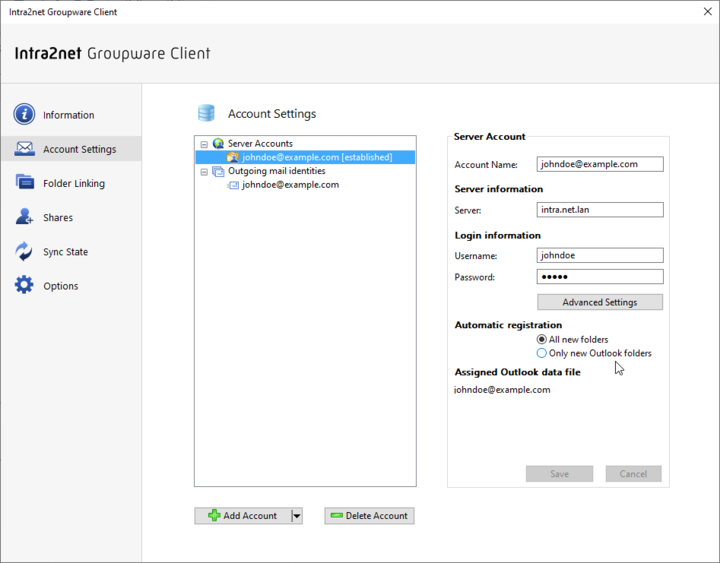Select johndoe@example.com under Outgoing mail identities
This screenshot has width=720, height=563.
pyautogui.click(x=291, y=185)
